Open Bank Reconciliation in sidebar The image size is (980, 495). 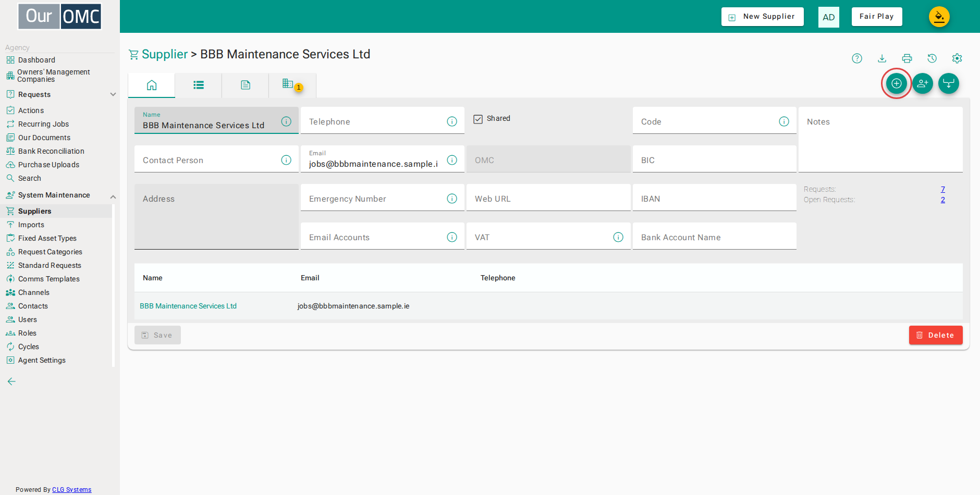[x=51, y=151]
